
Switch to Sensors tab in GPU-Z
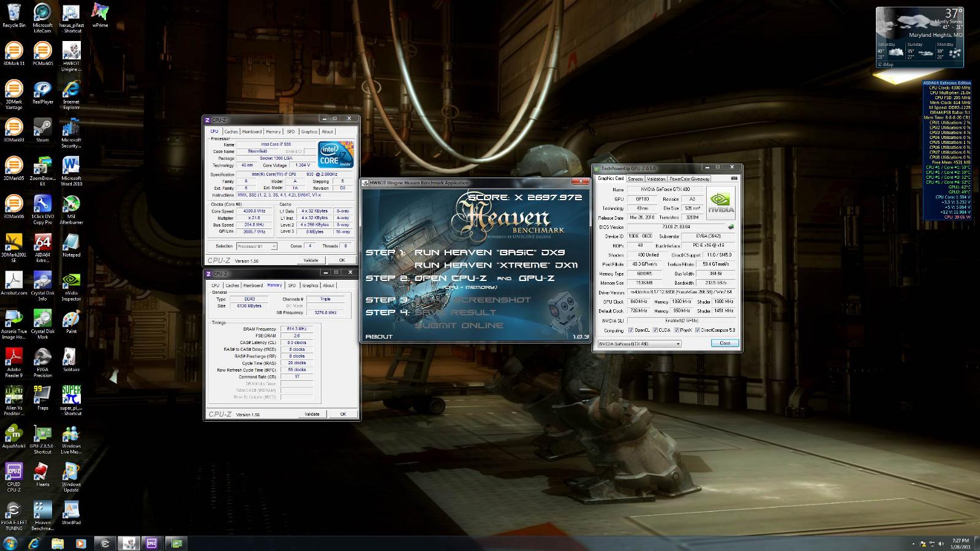pos(635,179)
